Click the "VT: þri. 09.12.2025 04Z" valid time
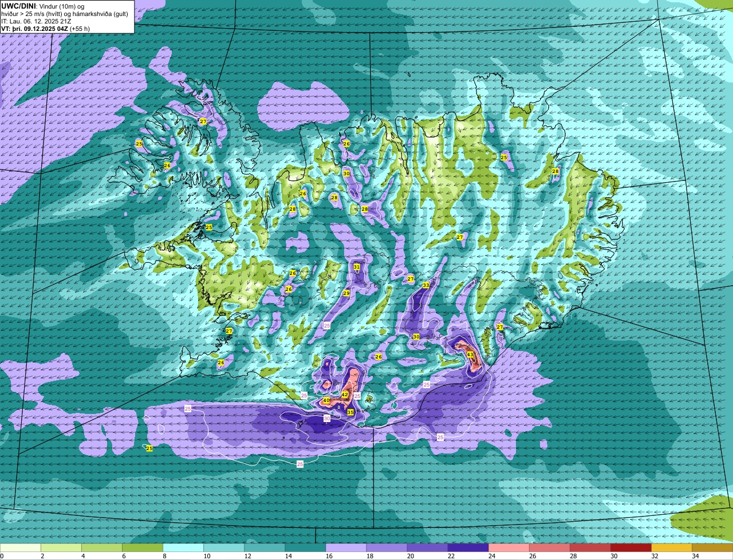733x560 pixels. point(34,29)
